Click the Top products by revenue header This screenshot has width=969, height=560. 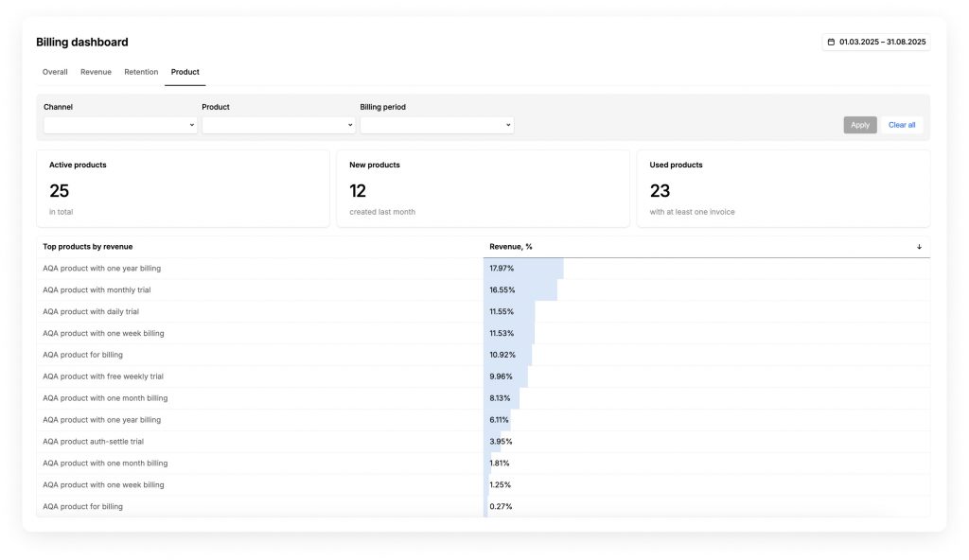[88, 247]
